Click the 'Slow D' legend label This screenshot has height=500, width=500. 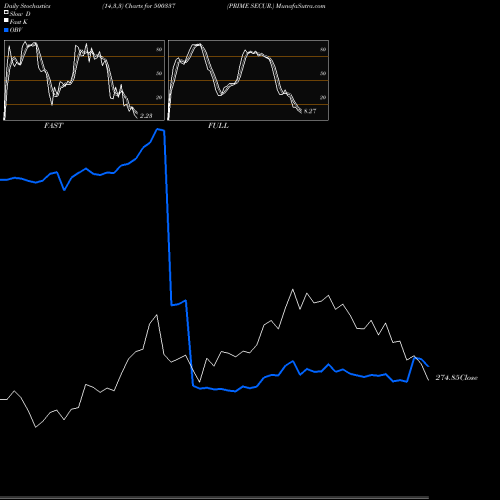point(20,14)
